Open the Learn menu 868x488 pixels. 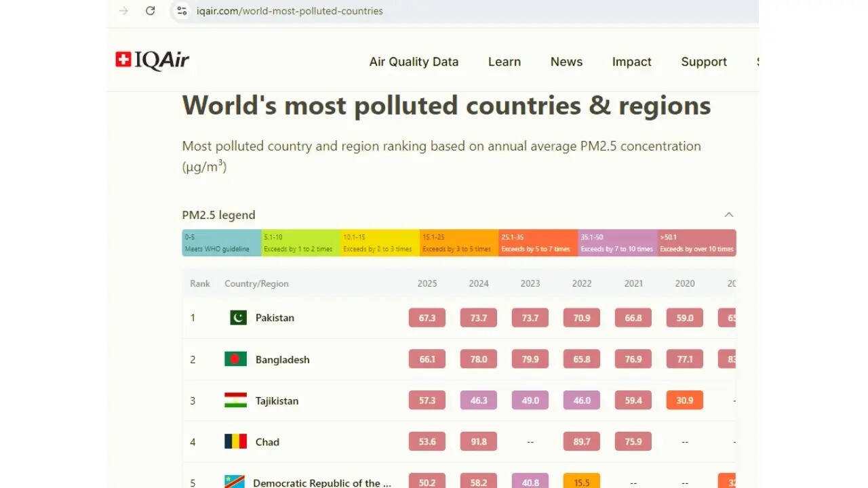pos(505,62)
